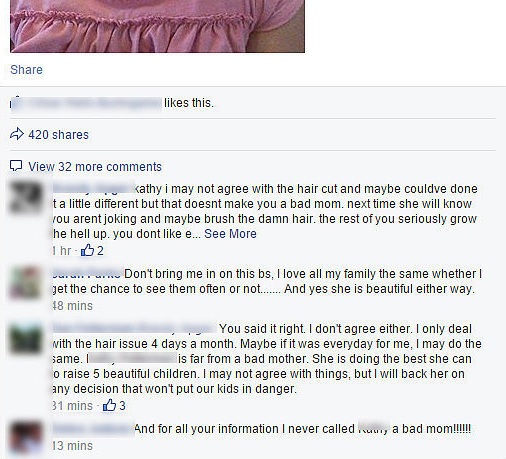Image resolution: width=506 pixels, height=459 pixels.
Task: Open the fourth commenter's avatar
Action: tap(26, 438)
